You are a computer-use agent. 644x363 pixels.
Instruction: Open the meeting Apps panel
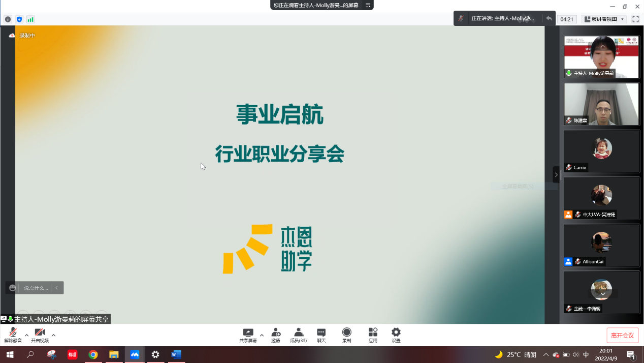click(372, 335)
